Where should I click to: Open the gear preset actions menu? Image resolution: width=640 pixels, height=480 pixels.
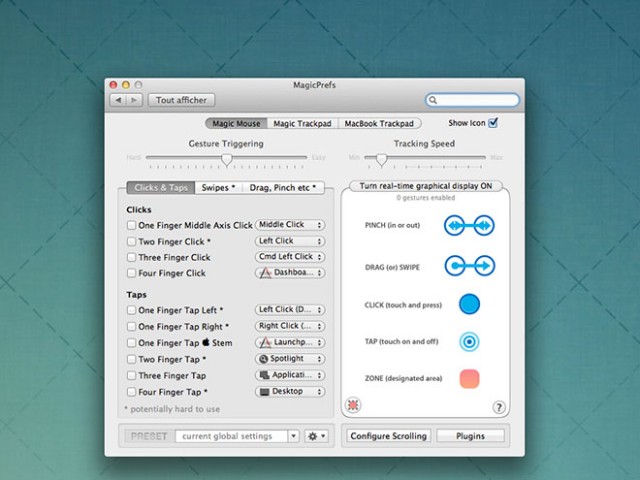(x=316, y=436)
